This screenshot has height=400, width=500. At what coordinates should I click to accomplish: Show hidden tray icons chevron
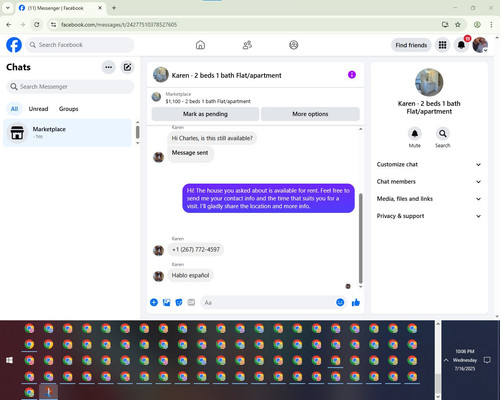446,360
